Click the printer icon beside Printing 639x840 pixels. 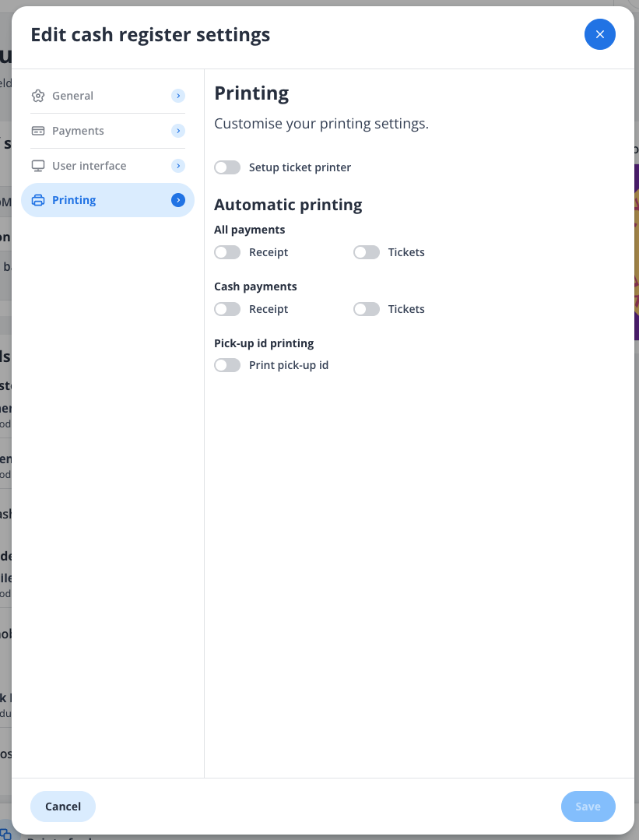point(38,200)
